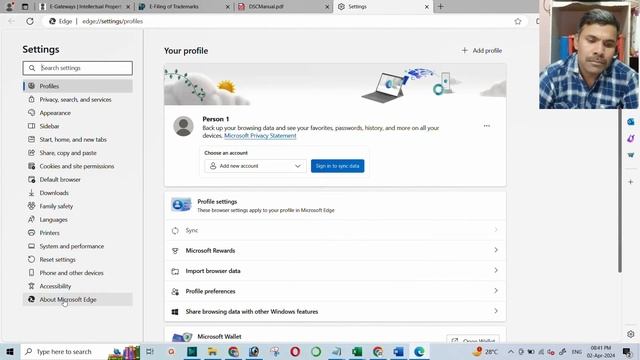
Task: Click the Default browser icon
Action: coord(31,180)
